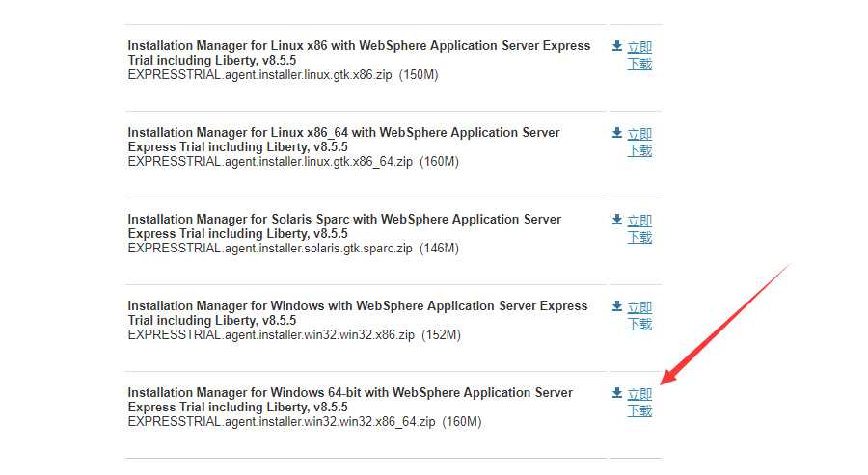Open 立即下載 link for Windows x86 (152M) package
Image resolution: width=868 pixels, height=475 pixels.
[639, 316]
